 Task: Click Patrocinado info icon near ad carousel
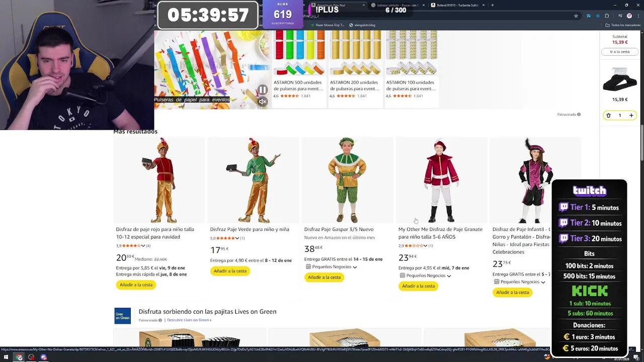point(579,115)
